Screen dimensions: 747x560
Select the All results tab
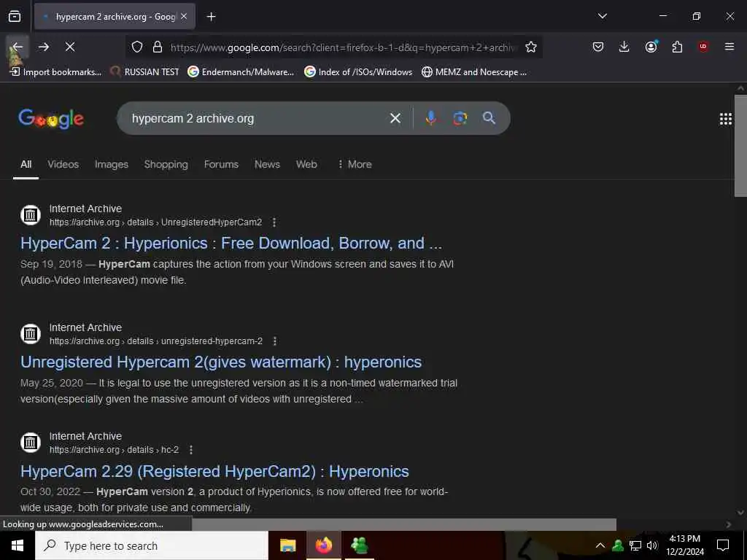[26, 164]
